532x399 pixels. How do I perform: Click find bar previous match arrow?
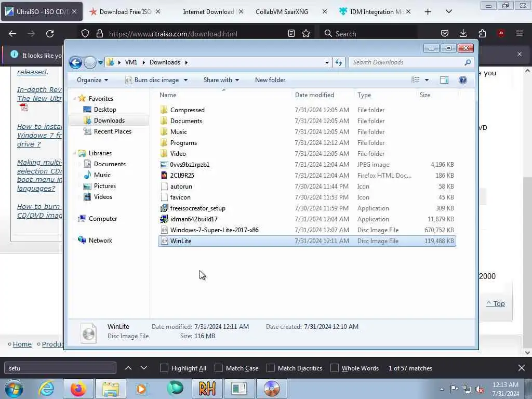[128, 368]
